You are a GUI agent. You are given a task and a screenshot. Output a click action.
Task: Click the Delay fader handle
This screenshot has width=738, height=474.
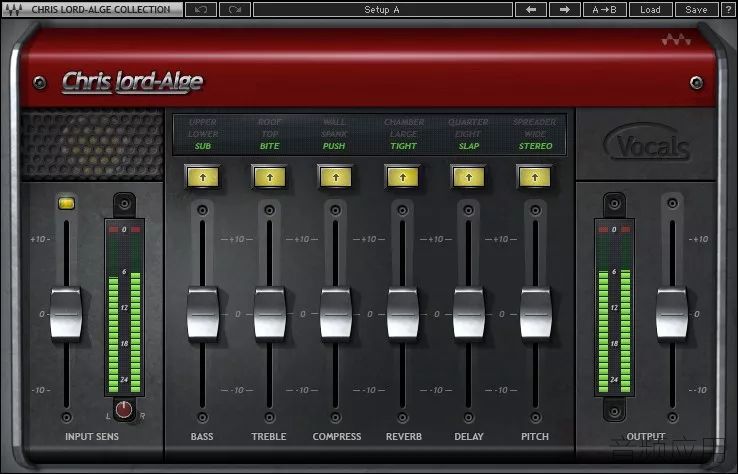469,314
